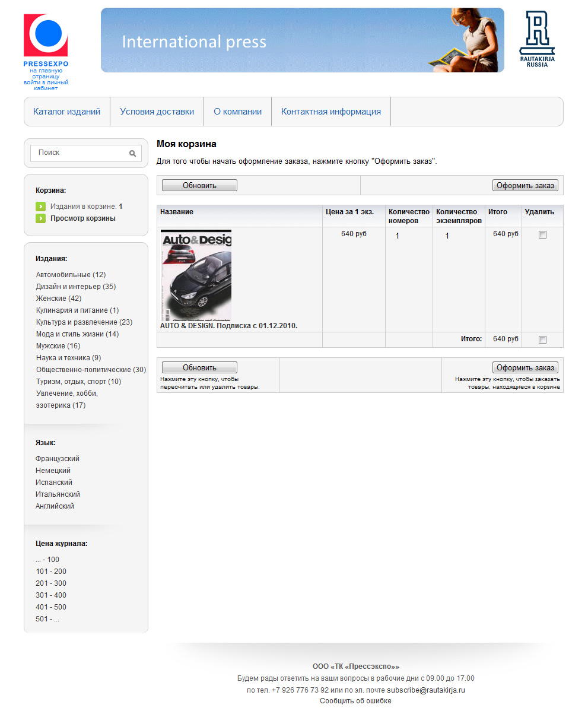588x711 pixels.
Task: Check the delete box for Auto & Design
Action: point(542,235)
